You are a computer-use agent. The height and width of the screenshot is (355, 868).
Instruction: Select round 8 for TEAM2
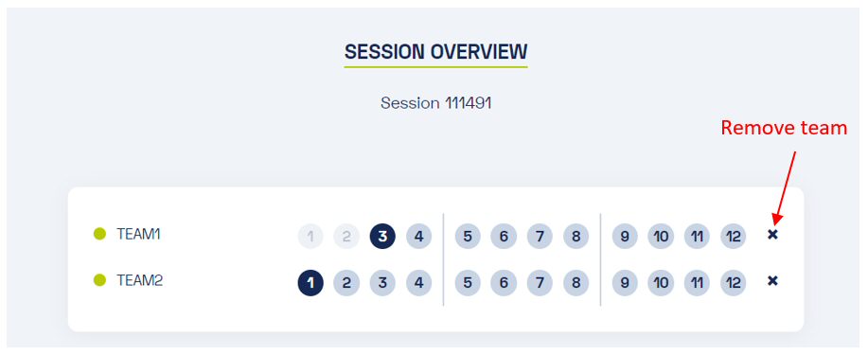pos(576,283)
